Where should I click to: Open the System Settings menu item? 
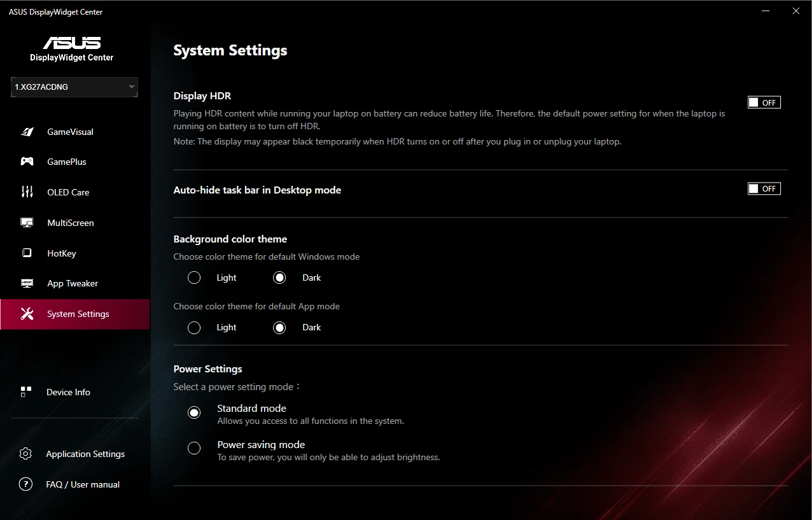[x=78, y=314]
